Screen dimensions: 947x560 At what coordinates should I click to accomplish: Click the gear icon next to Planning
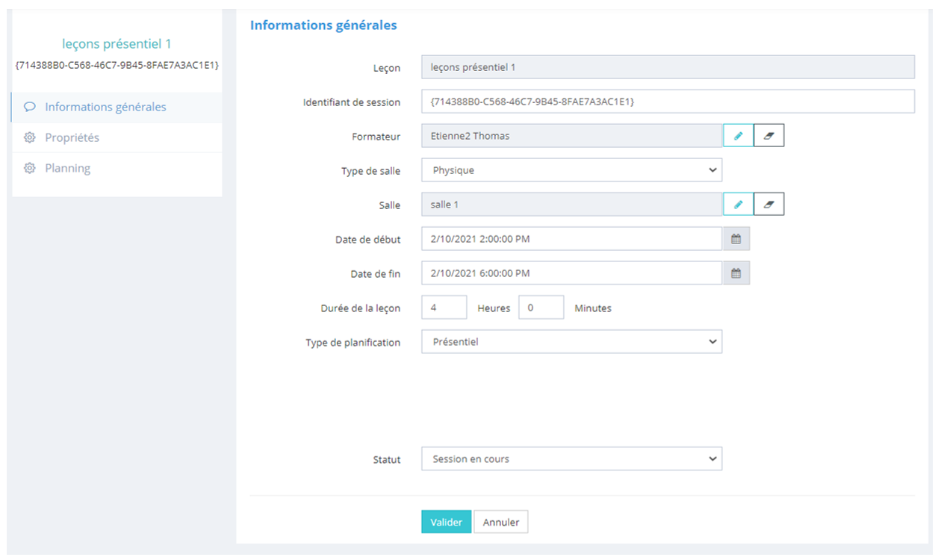coord(30,168)
